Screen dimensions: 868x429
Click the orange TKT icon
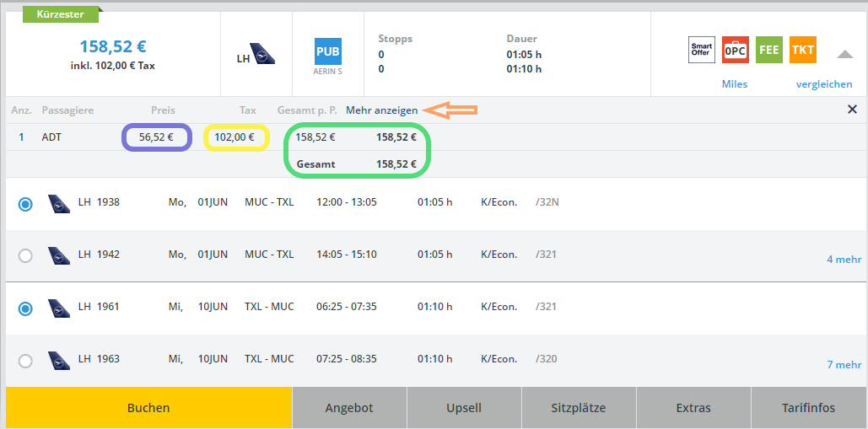pos(803,51)
